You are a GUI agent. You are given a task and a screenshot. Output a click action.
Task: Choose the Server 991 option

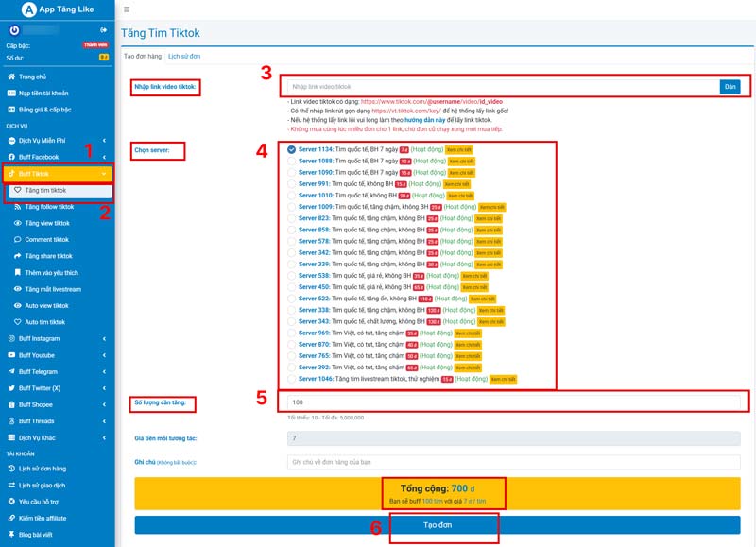291,183
